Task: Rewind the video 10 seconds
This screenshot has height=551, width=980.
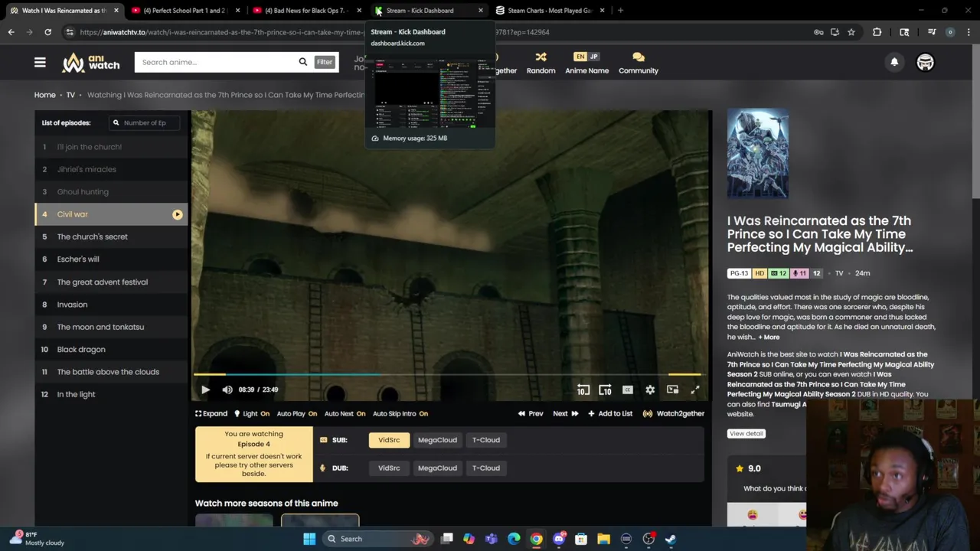Action: [583, 390]
